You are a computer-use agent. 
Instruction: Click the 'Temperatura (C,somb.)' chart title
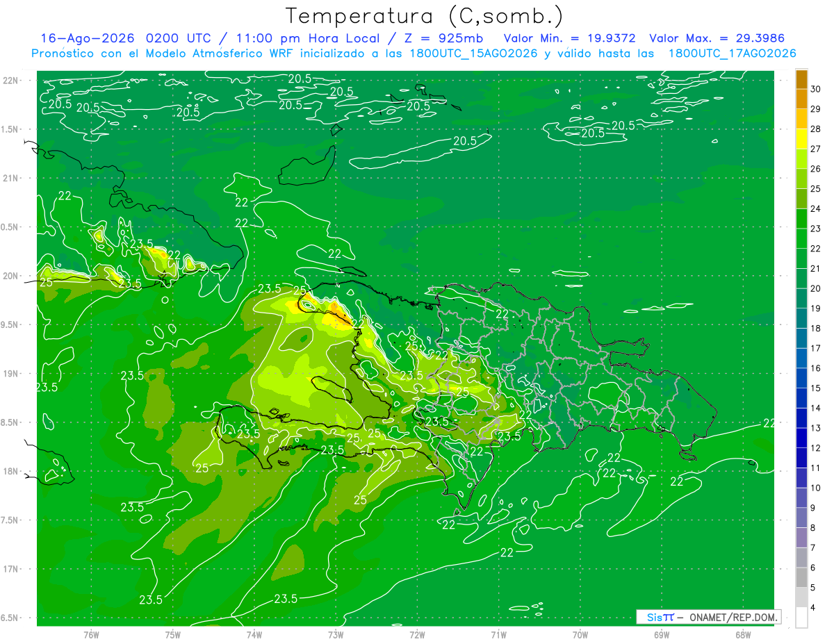(x=424, y=16)
